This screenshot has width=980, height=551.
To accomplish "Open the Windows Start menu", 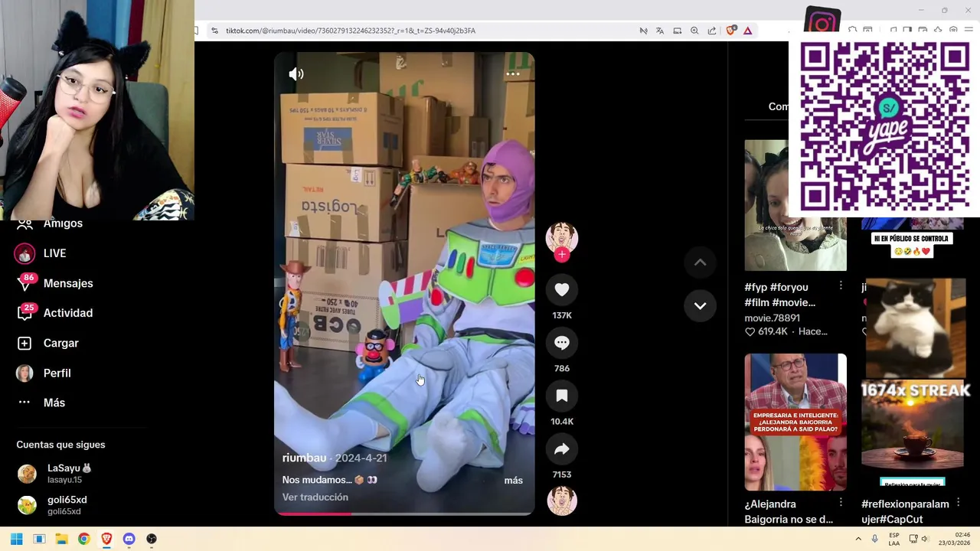I will (x=16, y=539).
